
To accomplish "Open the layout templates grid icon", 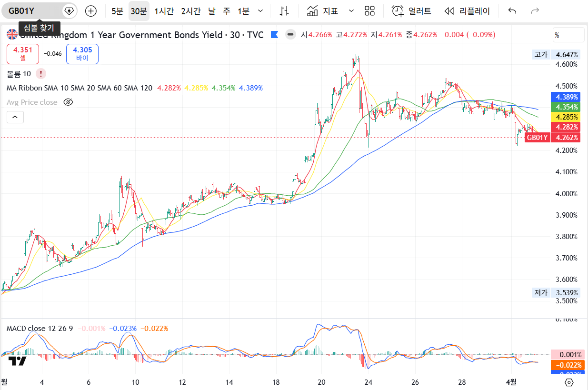I will coord(369,11).
